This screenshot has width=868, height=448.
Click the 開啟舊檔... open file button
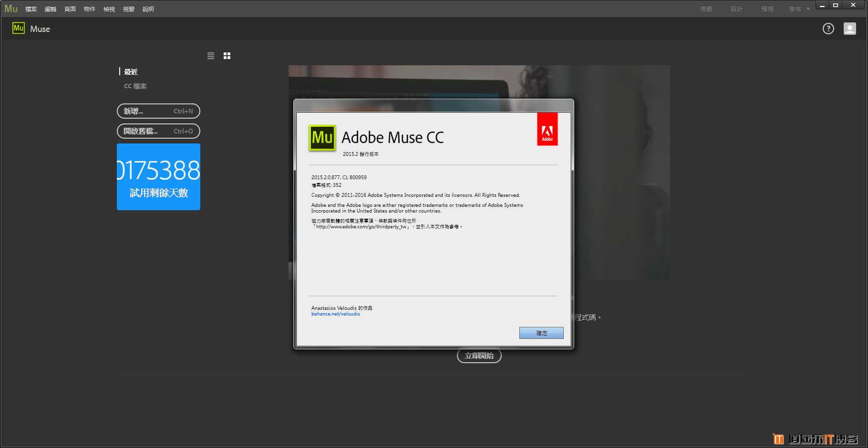(158, 131)
